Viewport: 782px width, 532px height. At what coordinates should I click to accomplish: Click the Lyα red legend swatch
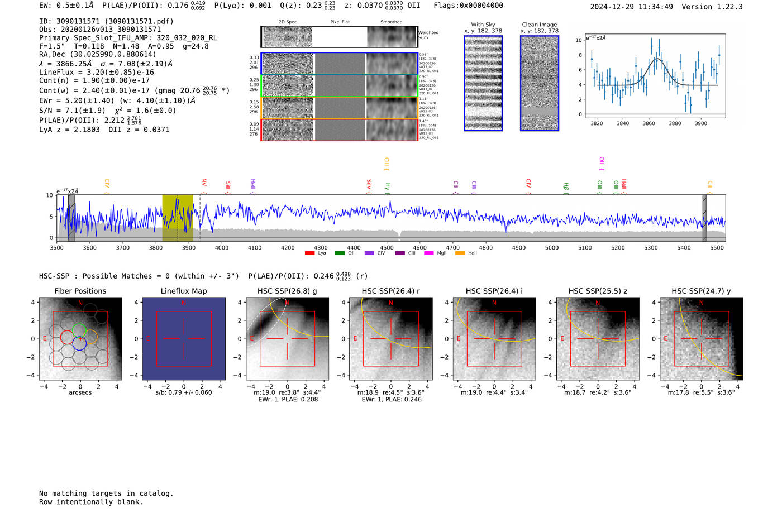pyautogui.click(x=310, y=253)
